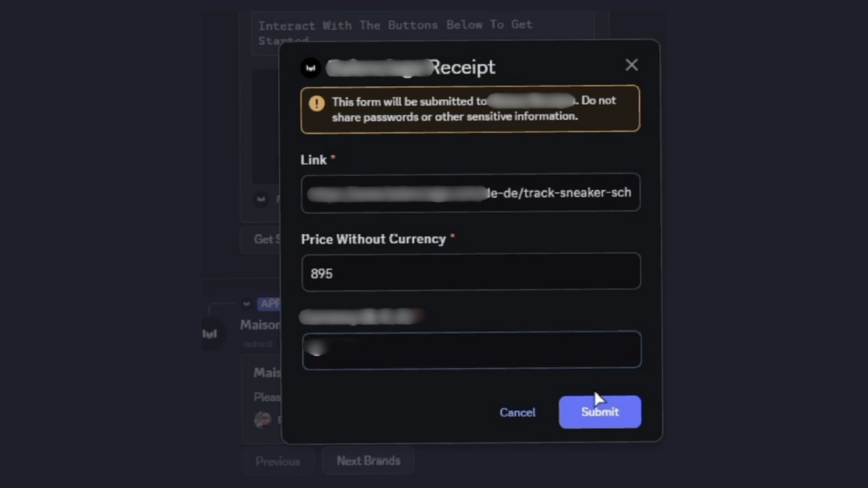Click the orange warning exclamation icon

pyautogui.click(x=316, y=103)
